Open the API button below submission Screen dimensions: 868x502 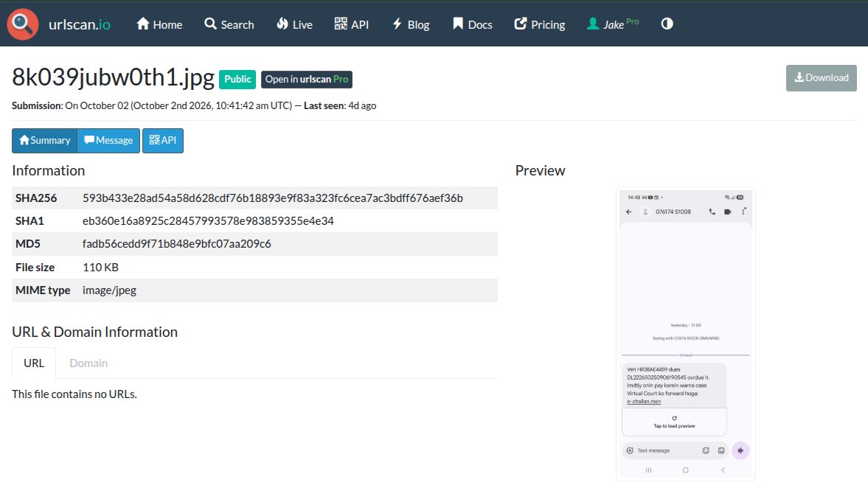pyautogui.click(x=163, y=141)
